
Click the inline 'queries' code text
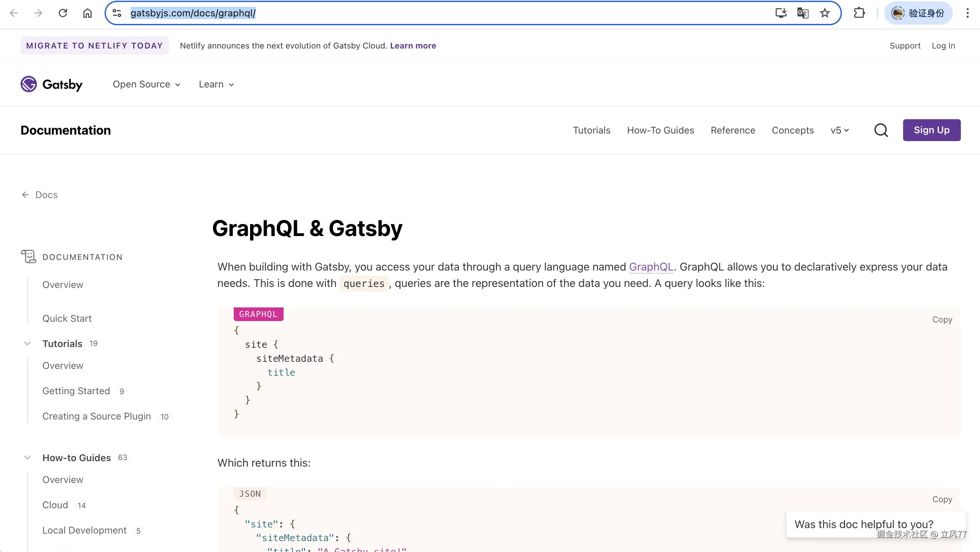pos(364,284)
